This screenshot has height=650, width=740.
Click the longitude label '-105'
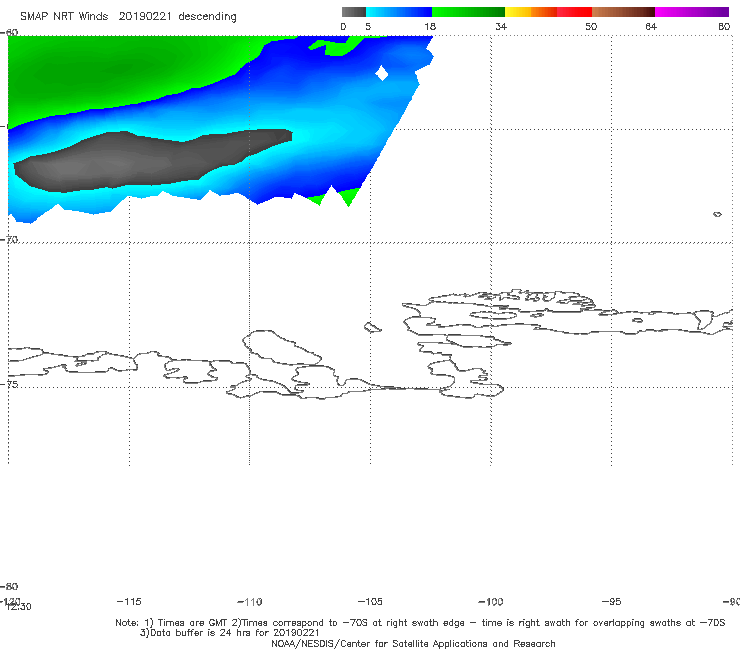point(370,602)
